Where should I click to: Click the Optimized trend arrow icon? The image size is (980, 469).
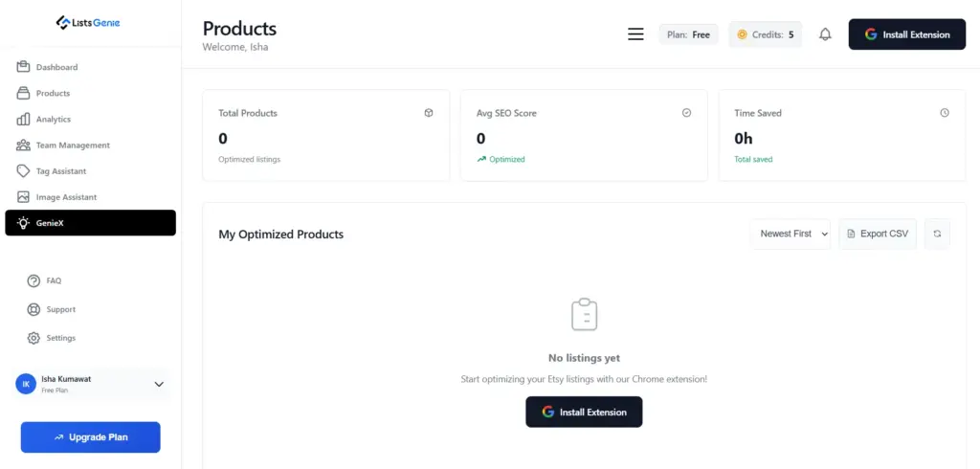tap(481, 160)
